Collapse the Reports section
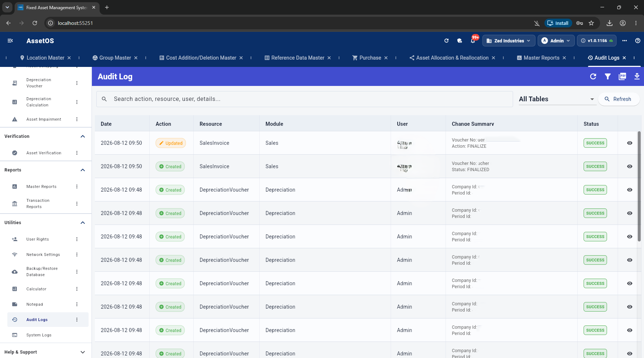The width and height of the screenshot is (644, 358). pyautogui.click(x=83, y=170)
